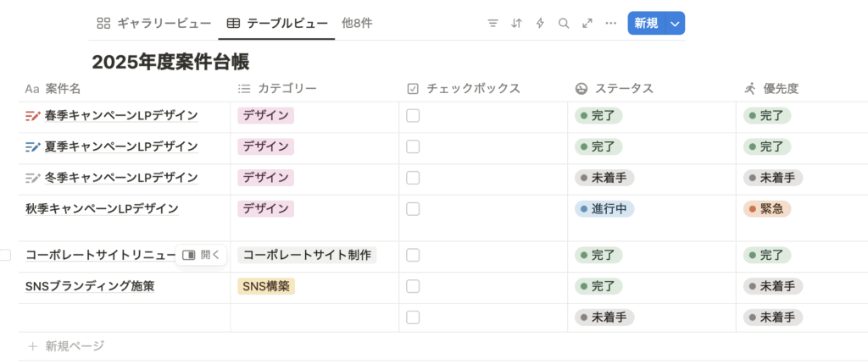Viewport: 868px width, 364px height.
Task: Expand the database to full page
Action: click(587, 24)
